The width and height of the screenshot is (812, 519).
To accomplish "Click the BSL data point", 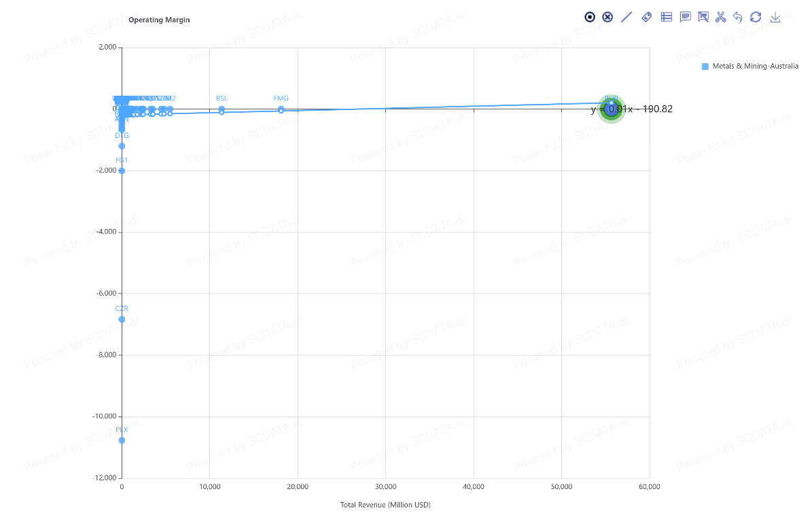I will point(222,109).
